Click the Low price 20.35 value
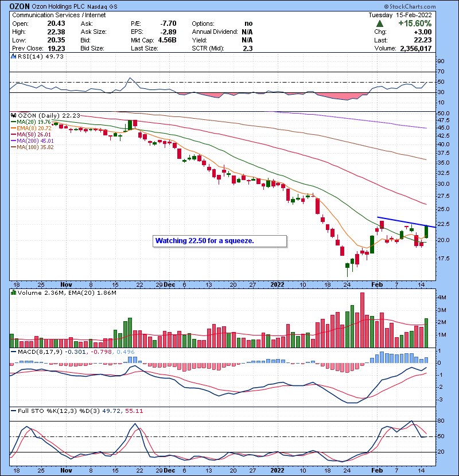 pyautogui.click(x=56, y=40)
